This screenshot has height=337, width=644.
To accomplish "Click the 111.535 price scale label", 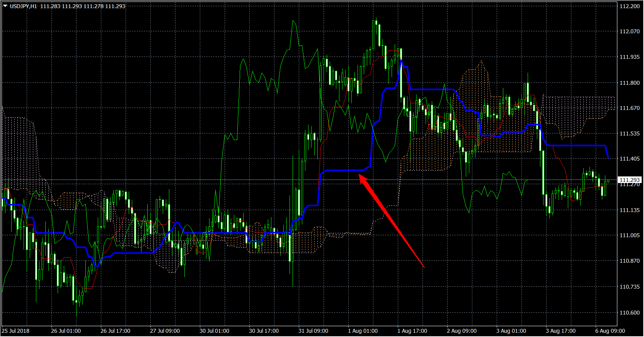I will coord(629,133).
